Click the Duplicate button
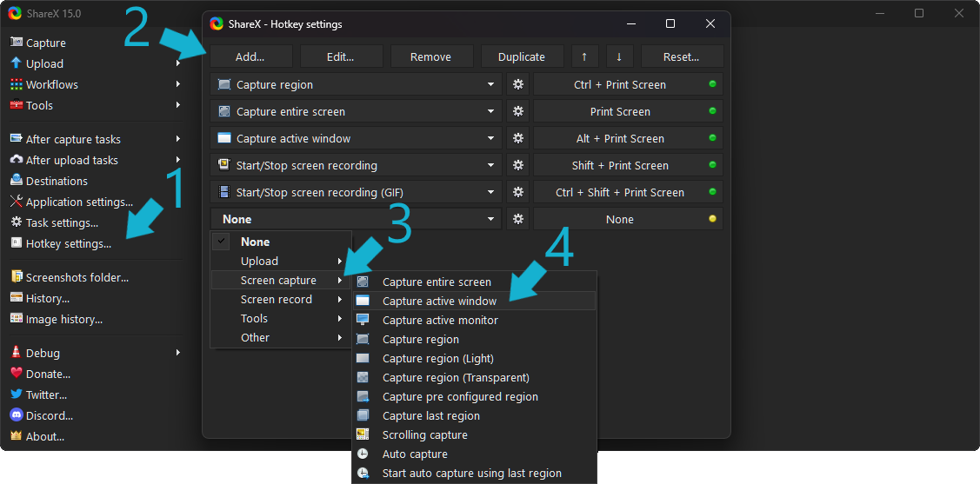Image resolution: width=980 pixels, height=484 pixels. click(x=522, y=56)
